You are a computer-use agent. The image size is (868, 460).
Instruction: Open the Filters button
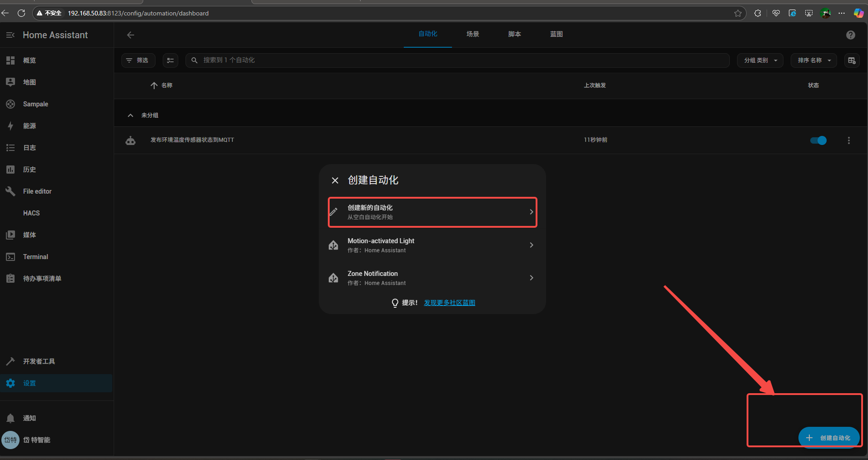tap(138, 60)
